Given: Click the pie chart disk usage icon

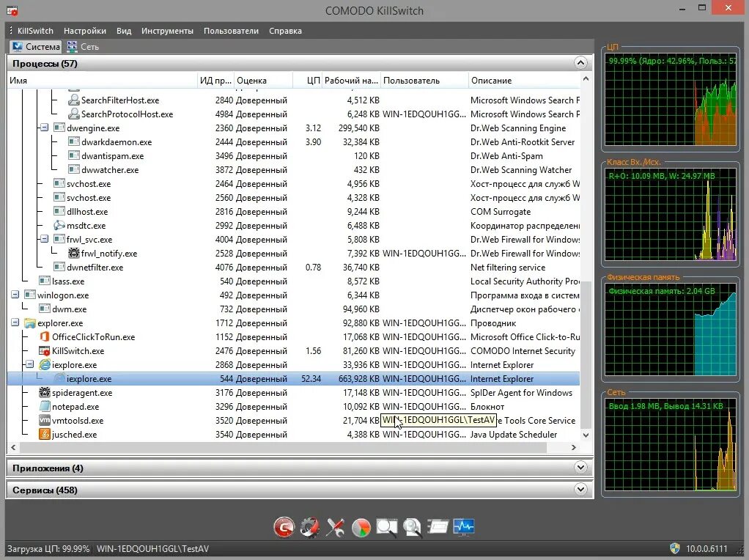Looking at the screenshot, I should [361, 527].
